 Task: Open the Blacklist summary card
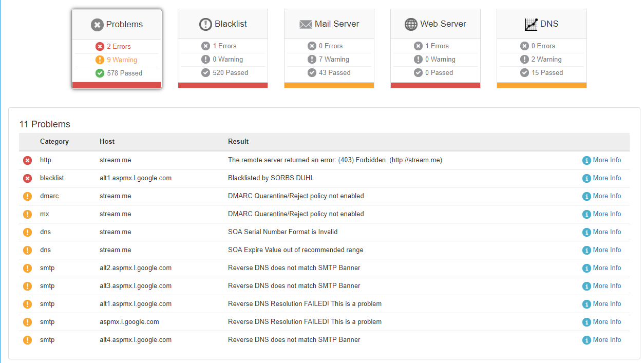(x=223, y=49)
